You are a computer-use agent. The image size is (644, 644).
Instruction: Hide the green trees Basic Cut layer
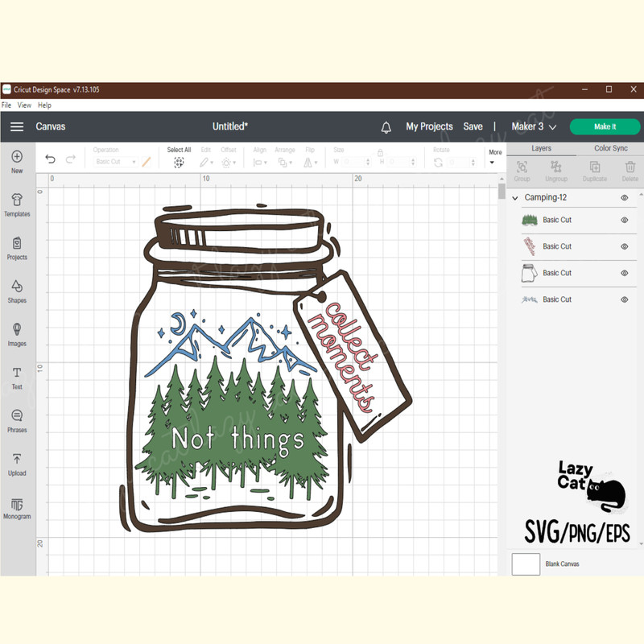pos(625,220)
